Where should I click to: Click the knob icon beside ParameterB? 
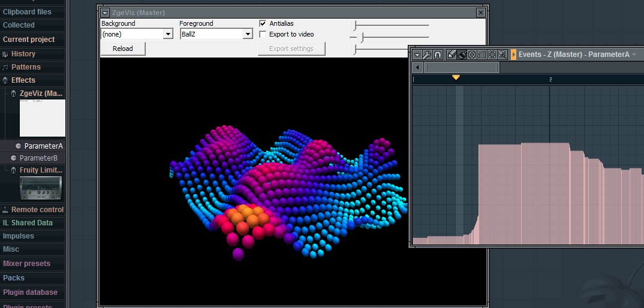click(14, 158)
